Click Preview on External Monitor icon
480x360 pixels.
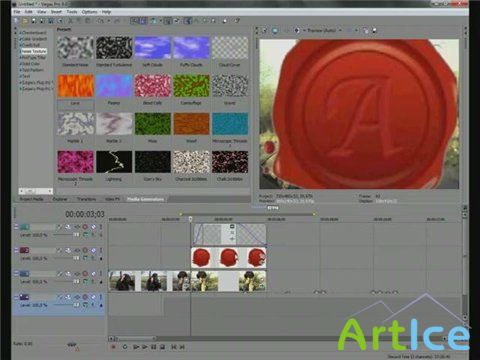pyautogui.click(x=275, y=30)
